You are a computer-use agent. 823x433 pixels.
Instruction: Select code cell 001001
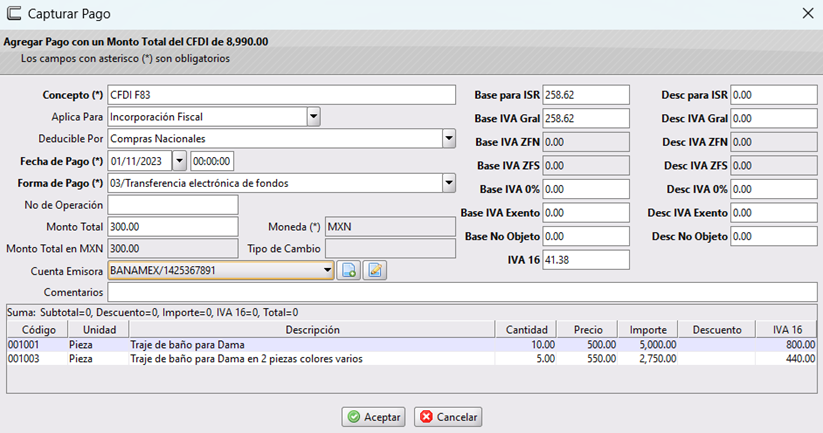click(37, 345)
